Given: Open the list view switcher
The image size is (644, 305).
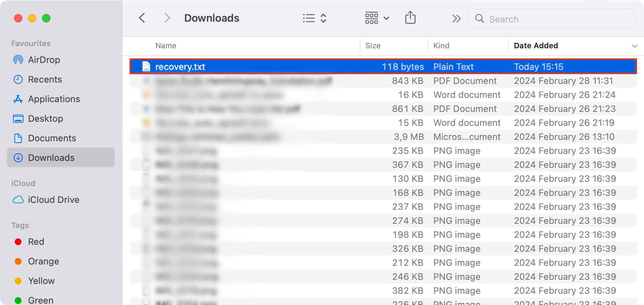Looking at the screenshot, I should point(314,18).
